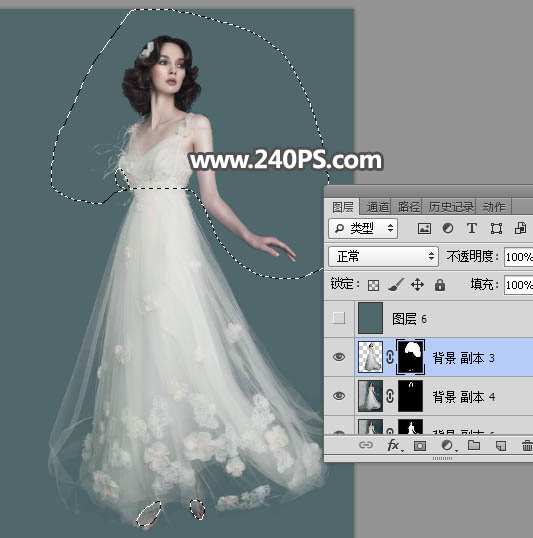This screenshot has width=533, height=538.
Task: Select 背景 副本 3 layer image thumbnail
Action: coord(370,357)
